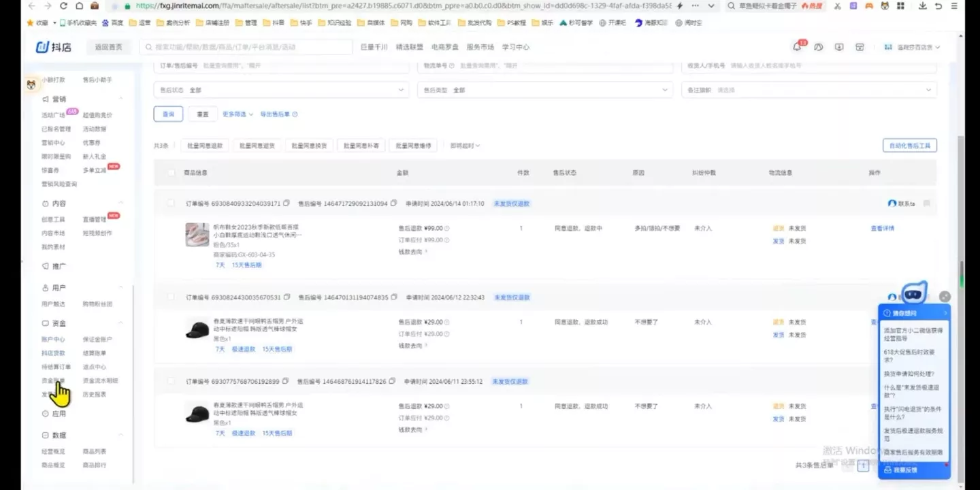
Task: Click the 查询 search button
Action: (x=168, y=114)
